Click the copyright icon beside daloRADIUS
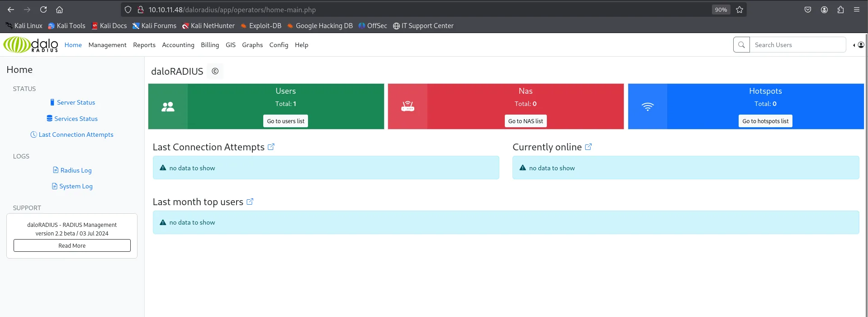This screenshot has height=317, width=868. pyautogui.click(x=215, y=71)
